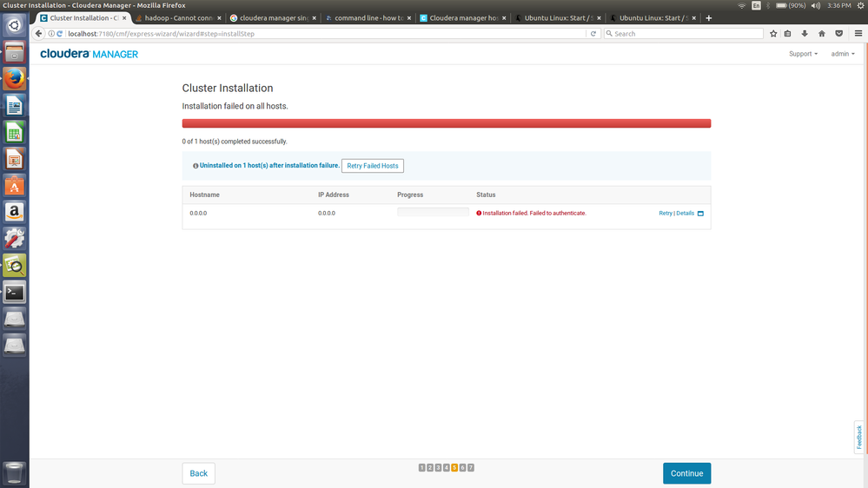The image size is (868, 488).
Task: Click red installation progress bar
Action: point(447,123)
